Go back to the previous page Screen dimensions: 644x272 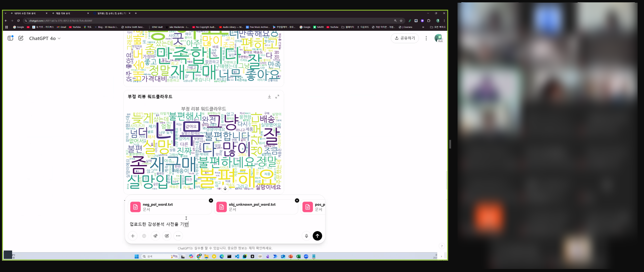click(x=6, y=21)
